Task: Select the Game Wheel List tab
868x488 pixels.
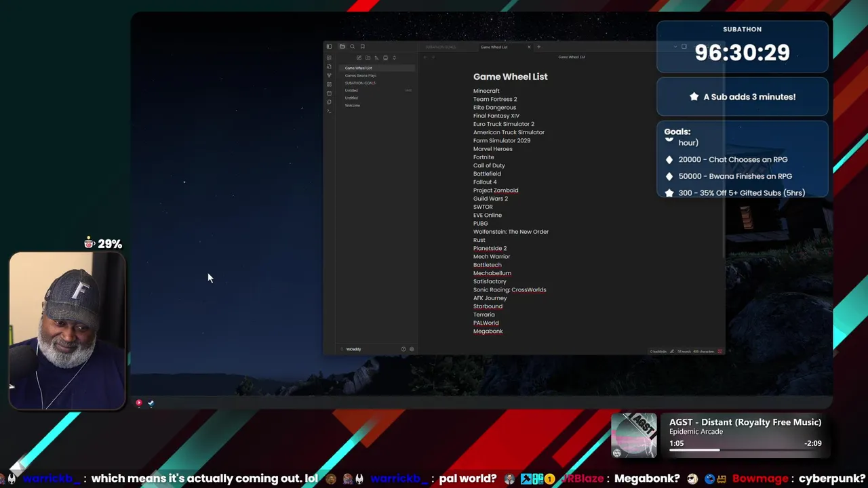Action: pos(494,47)
